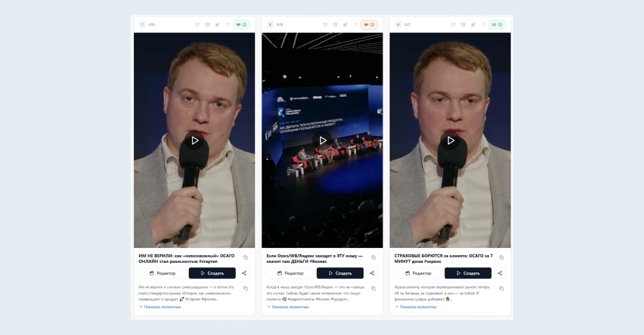Image resolution: width=644 pixels, height=335 pixels.
Task: Play the conference stage video preview
Action: [322, 140]
